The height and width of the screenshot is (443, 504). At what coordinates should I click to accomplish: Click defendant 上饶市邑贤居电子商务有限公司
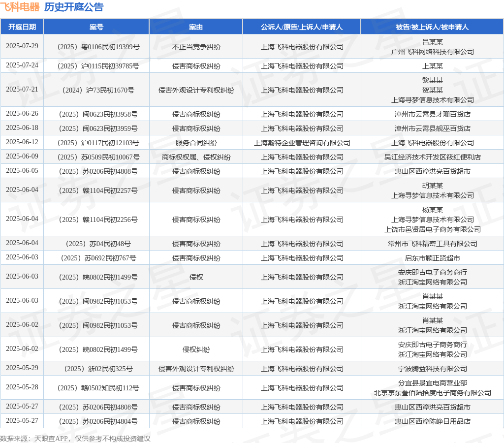point(432,229)
